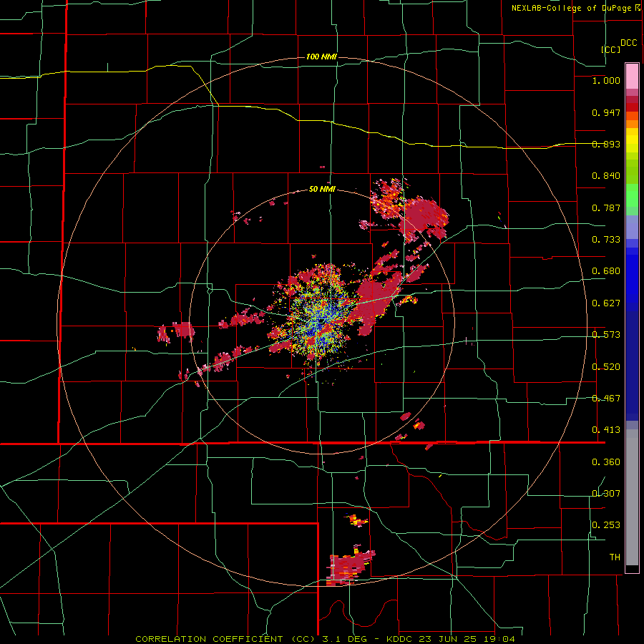Select the 0.840 scale value
This screenshot has height=644, width=644.
click(x=606, y=176)
